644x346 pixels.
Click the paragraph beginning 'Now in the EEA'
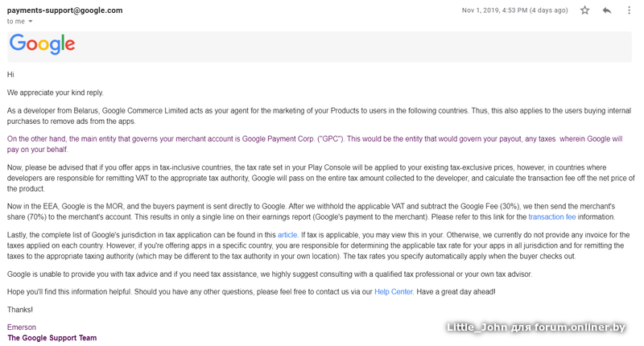point(314,212)
